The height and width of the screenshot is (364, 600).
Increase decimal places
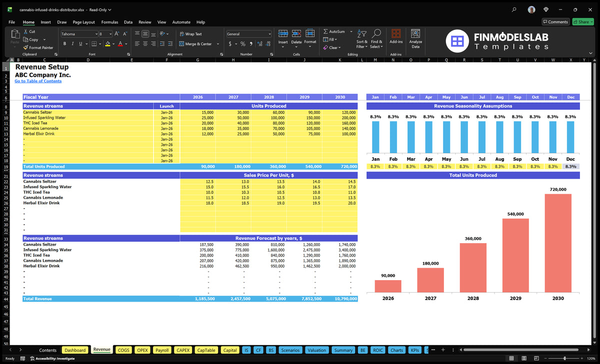[260, 44]
